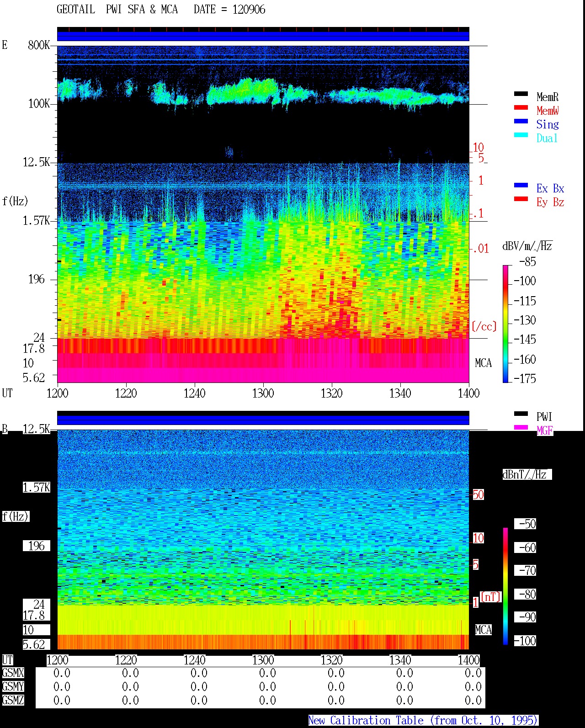Click the red .01 density scale label
Screen dimensions: 585x728
pyautogui.click(x=480, y=249)
